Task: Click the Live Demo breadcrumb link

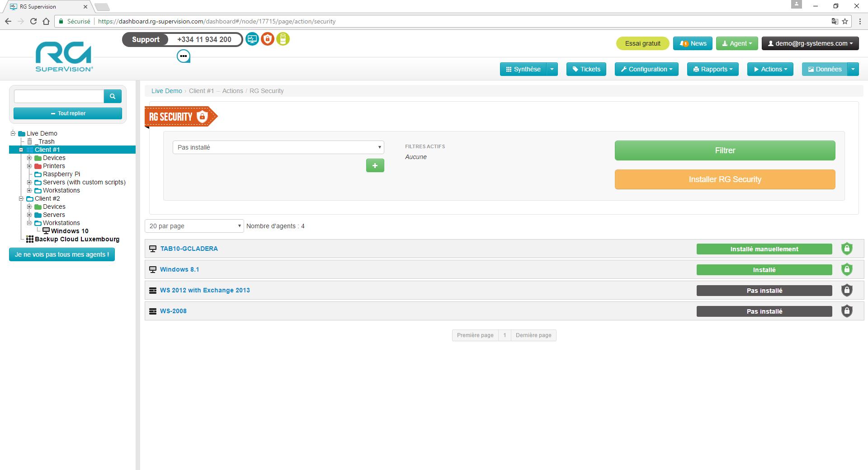Action: coord(167,91)
